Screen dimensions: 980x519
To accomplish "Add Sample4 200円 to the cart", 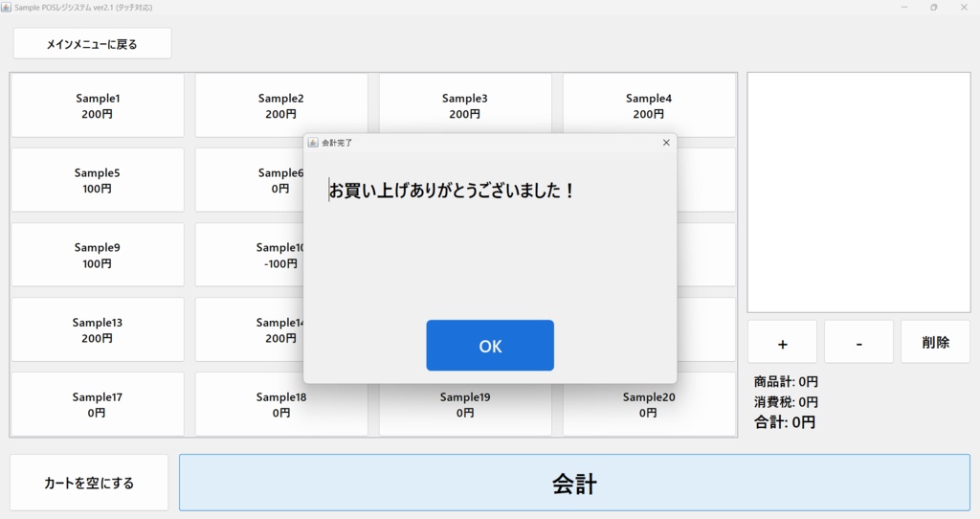I will click(x=649, y=105).
